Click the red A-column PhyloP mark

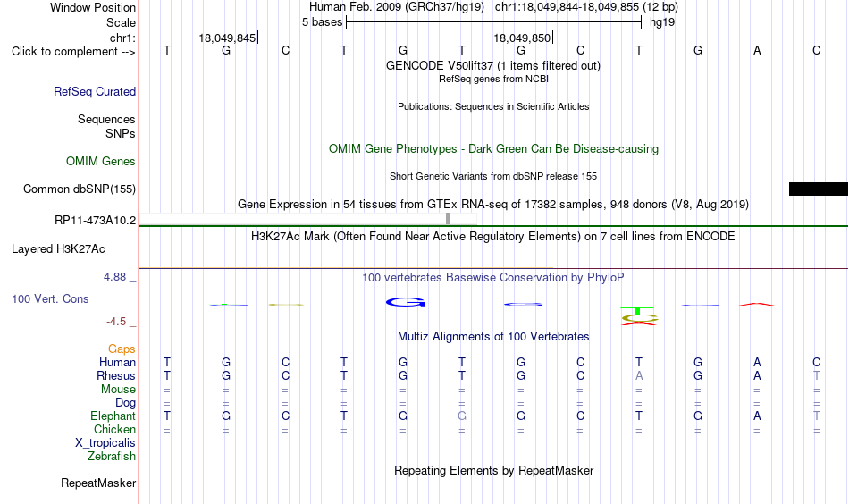(x=756, y=304)
